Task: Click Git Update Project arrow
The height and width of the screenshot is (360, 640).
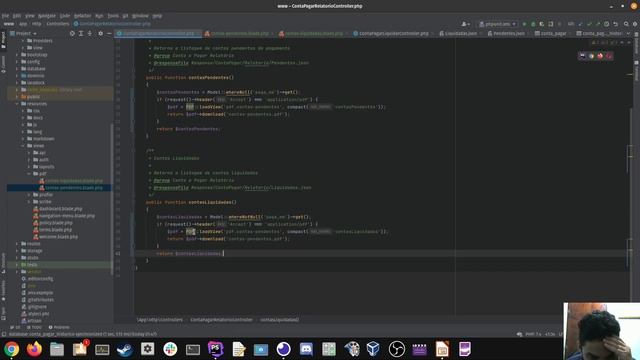Action: (580, 24)
